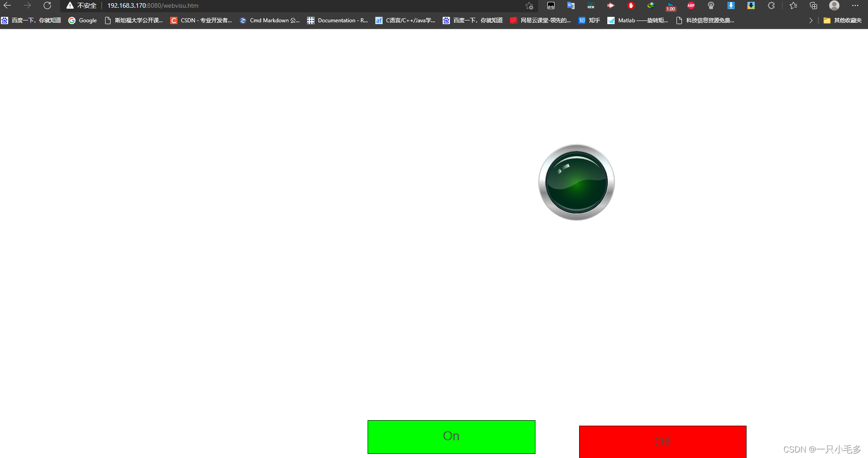
Task: Open the first 百度一下 bookmark
Action: (x=31, y=20)
